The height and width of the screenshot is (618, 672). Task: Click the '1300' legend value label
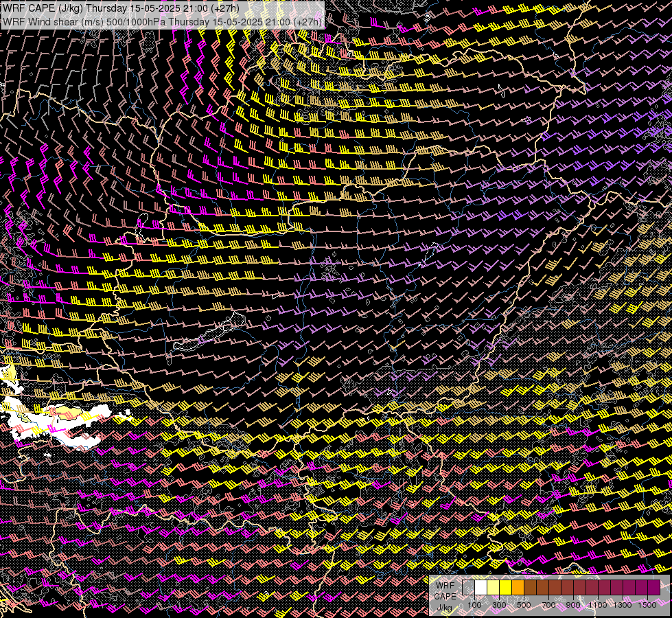pyautogui.click(x=623, y=605)
